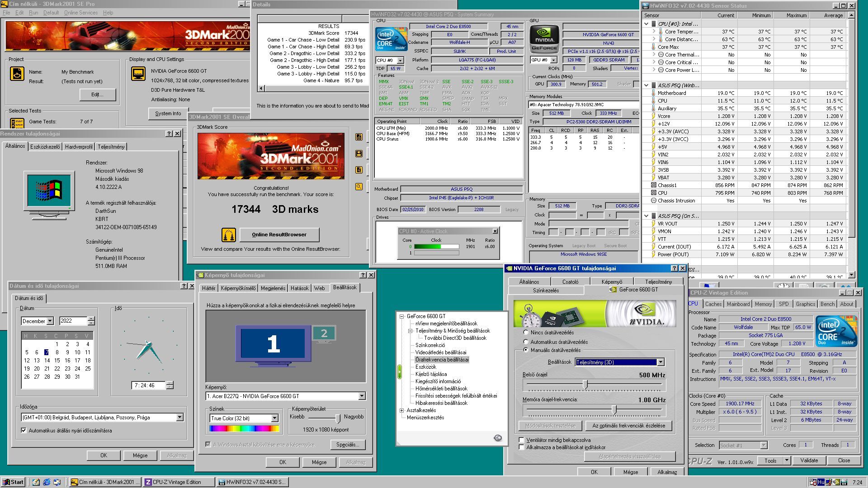Click the Outlook Express quick launch icon
Image resolution: width=868 pixels, height=488 pixels.
[57, 482]
